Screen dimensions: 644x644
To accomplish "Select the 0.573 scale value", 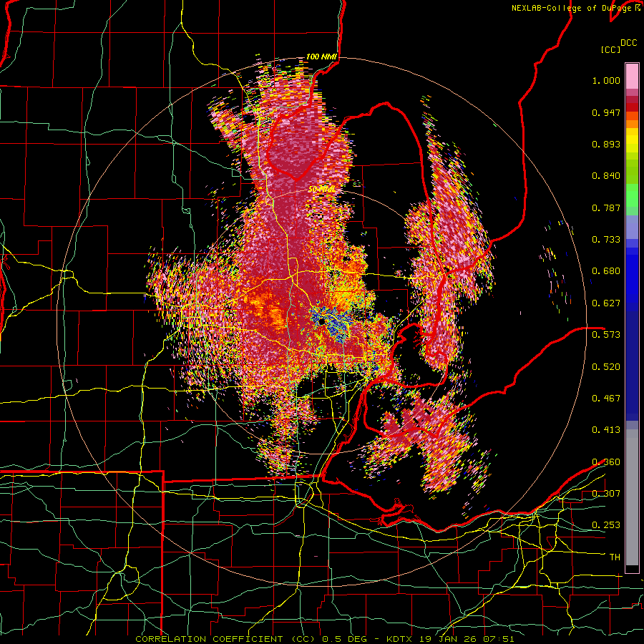I will (x=606, y=335).
